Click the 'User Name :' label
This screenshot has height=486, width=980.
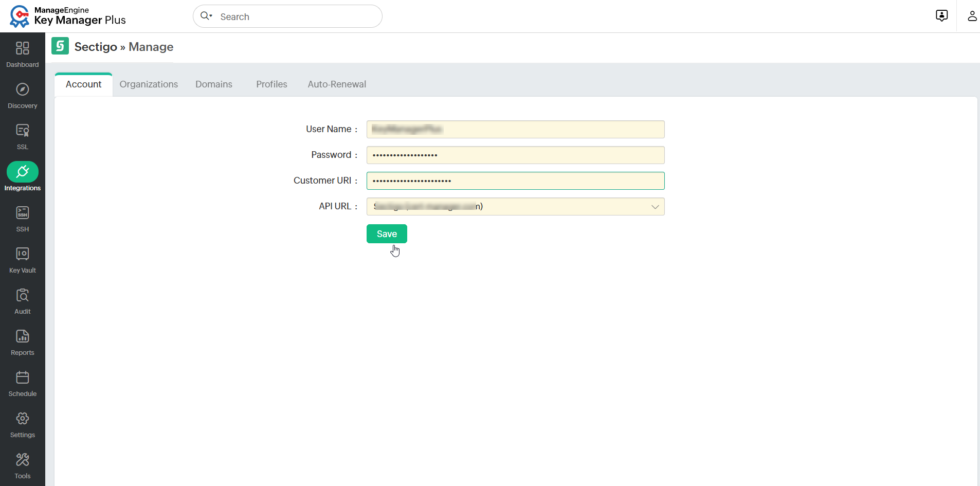[x=332, y=129]
